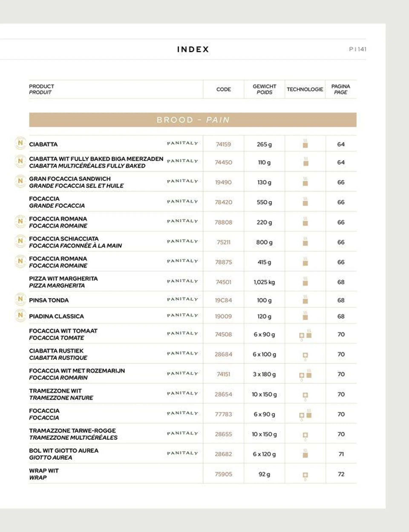Click product code 19490
409x532 pixels.
pos(223,182)
